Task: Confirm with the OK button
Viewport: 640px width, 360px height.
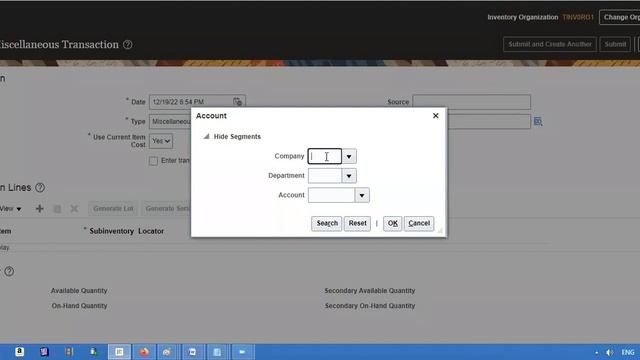Action: point(393,223)
